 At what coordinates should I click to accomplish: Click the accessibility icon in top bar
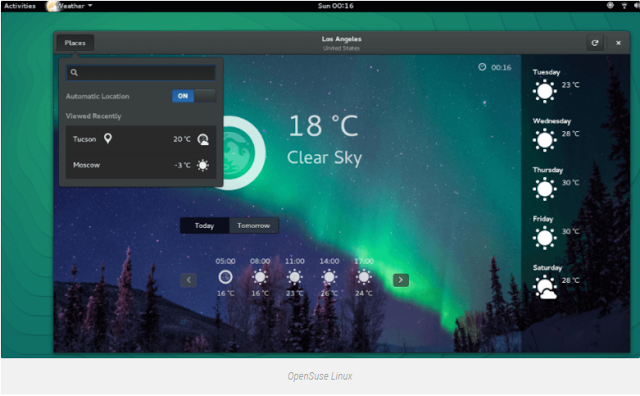click(x=610, y=6)
